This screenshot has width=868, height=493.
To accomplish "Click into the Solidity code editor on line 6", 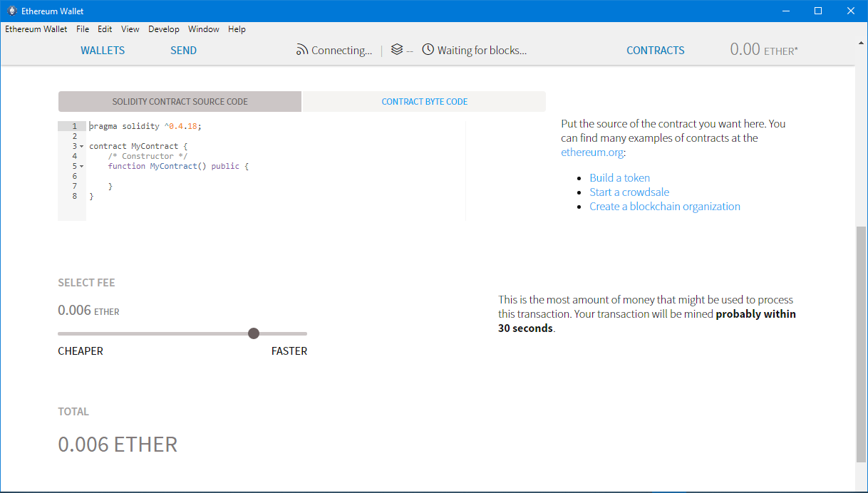I will [276, 176].
